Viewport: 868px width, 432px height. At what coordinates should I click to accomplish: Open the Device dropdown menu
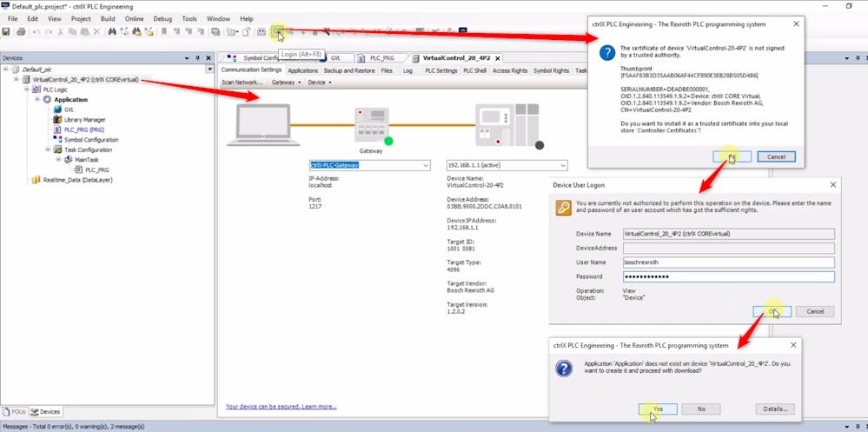[x=320, y=82]
